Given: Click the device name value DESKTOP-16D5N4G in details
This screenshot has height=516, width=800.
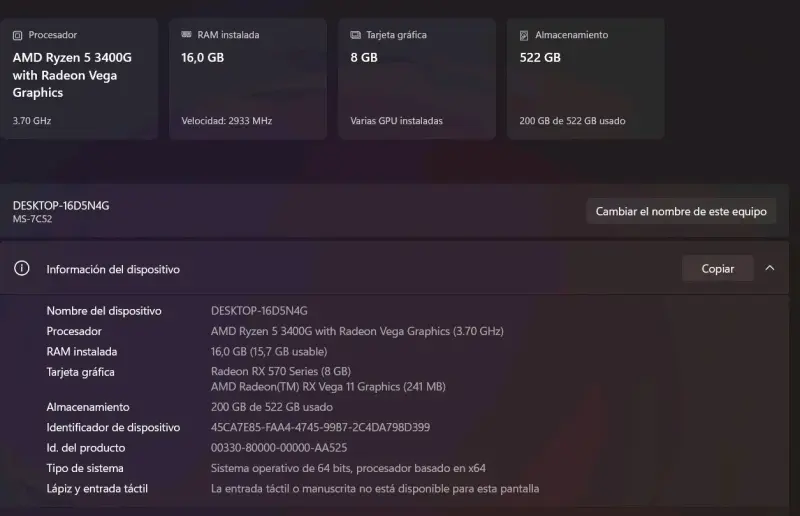Looking at the screenshot, I should coord(259,311).
